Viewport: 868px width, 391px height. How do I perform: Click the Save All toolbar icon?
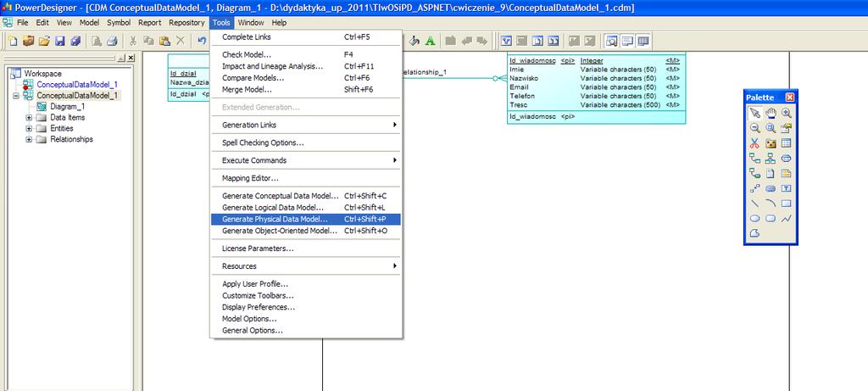[x=75, y=41]
